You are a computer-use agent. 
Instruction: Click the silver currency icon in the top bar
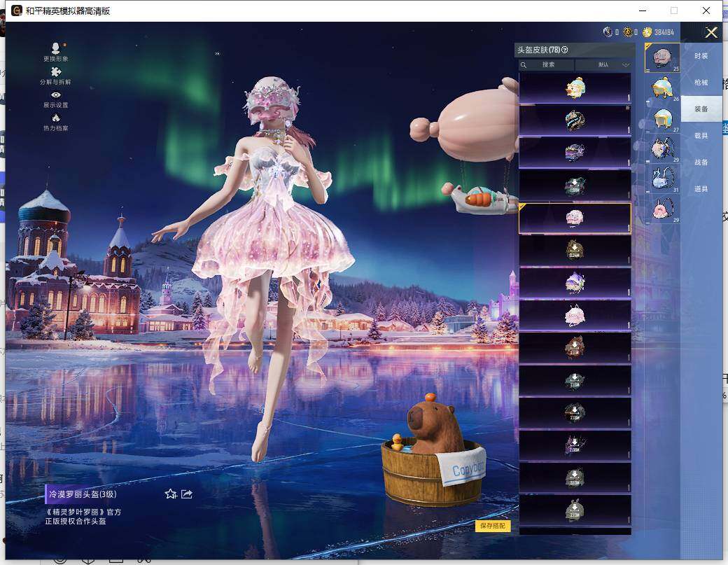(x=608, y=32)
